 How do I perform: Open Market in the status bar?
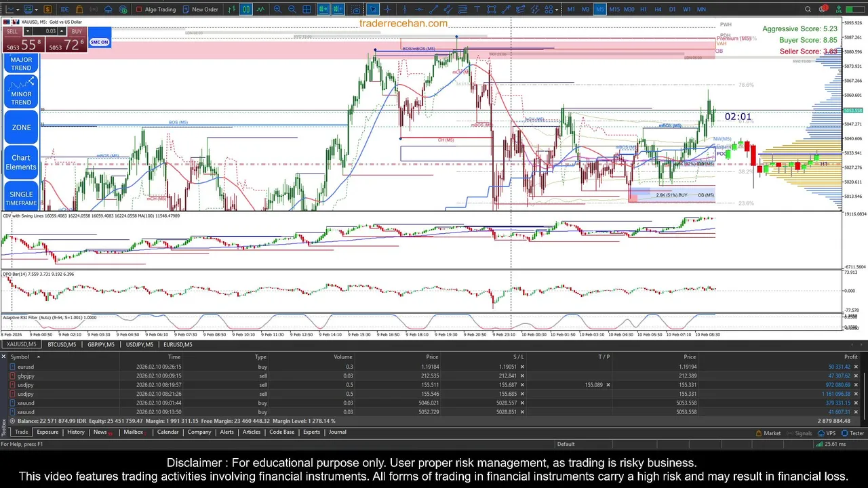point(768,433)
